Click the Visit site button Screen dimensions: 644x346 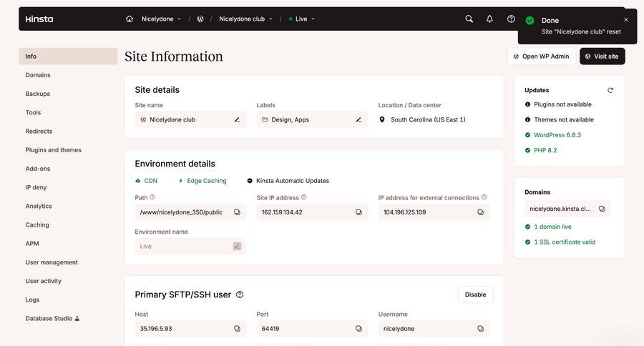602,56
